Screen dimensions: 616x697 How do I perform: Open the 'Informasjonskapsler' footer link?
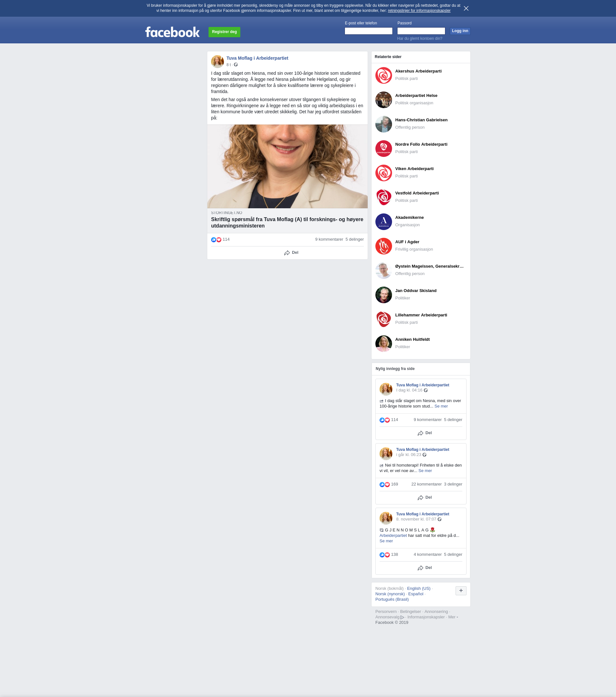coord(426,617)
